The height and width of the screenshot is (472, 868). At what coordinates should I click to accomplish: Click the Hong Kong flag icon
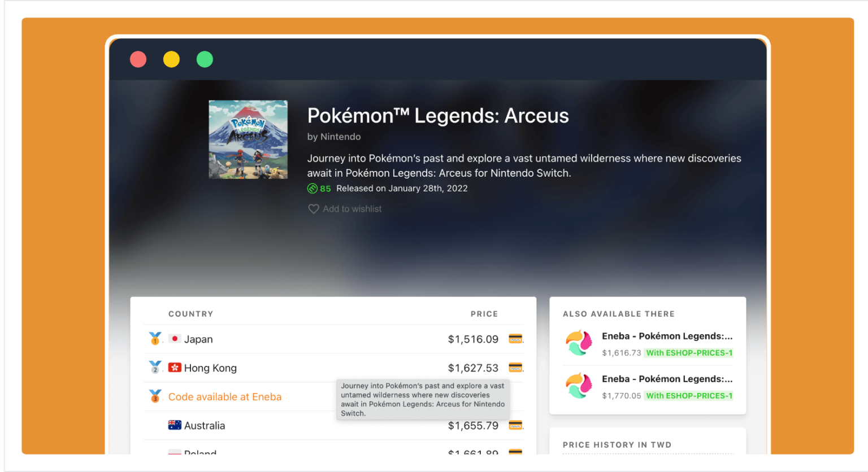click(176, 368)
